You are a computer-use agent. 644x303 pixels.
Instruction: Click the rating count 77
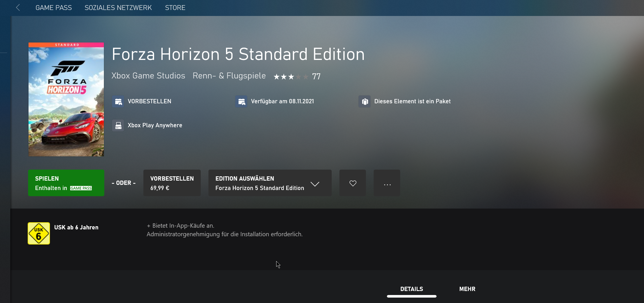tap(316, 76)
